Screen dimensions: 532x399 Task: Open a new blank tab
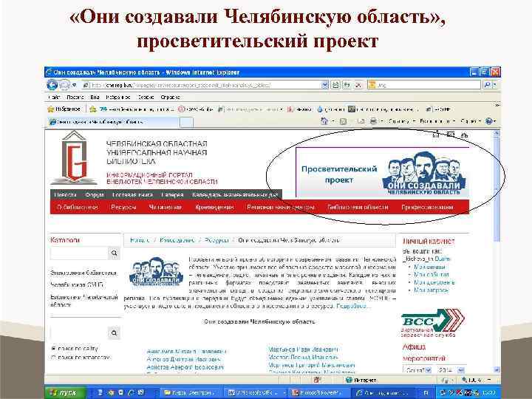[186, 122]
